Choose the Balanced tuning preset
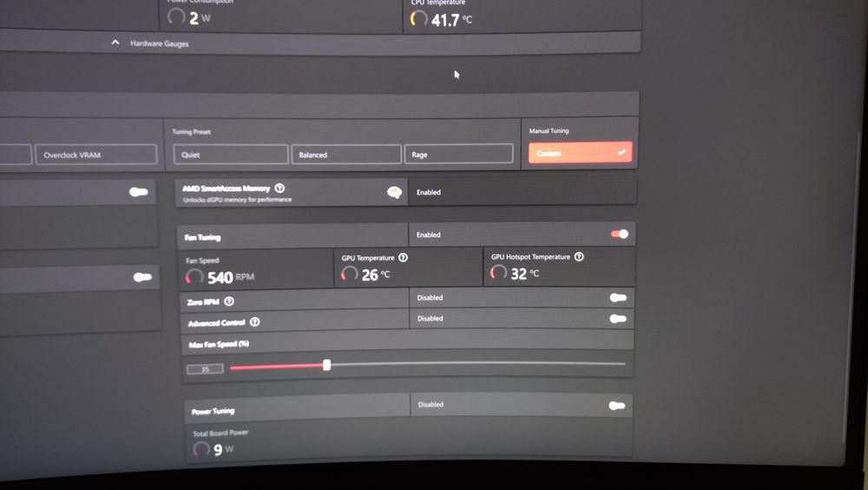 (346, 154)
